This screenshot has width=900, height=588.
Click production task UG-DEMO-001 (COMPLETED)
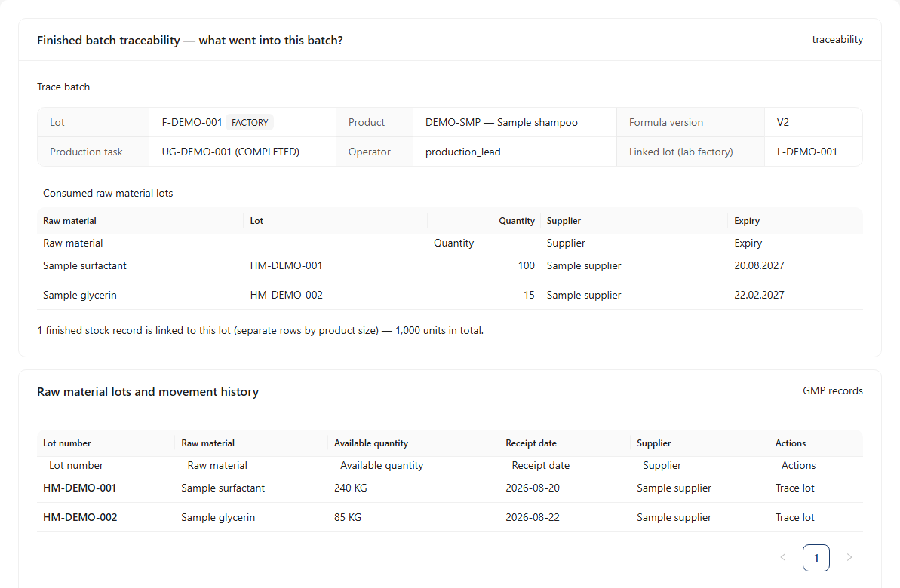(231, 152)
